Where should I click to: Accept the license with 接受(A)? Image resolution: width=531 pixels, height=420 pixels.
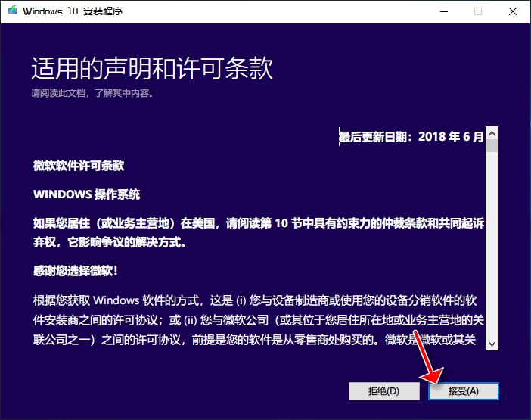pyautogui.click(x=464, y=391)
